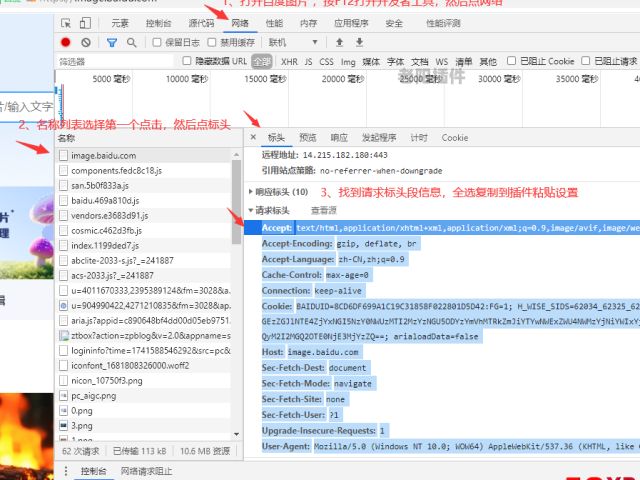Toggle the blue filter funnel icon
Image resolution: width=640 pixels, height=480 pixels.
112,42
